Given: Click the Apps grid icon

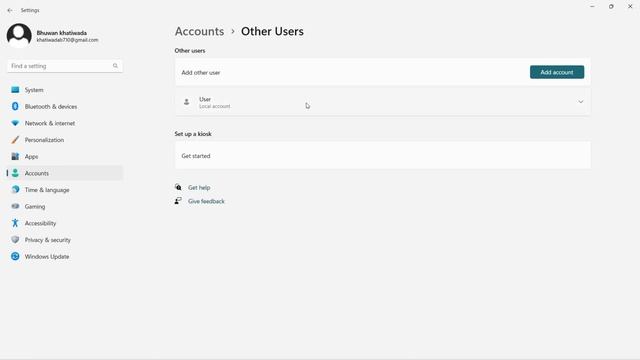Looking at the screenshot, I should pyautogui.click(x=15, y=156).
